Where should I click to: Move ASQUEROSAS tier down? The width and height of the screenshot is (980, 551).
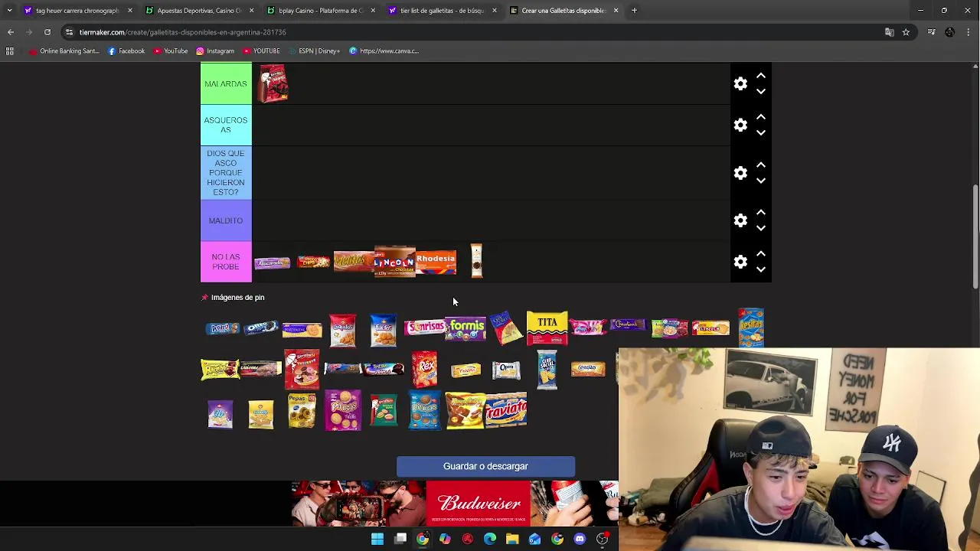[761, 132]
